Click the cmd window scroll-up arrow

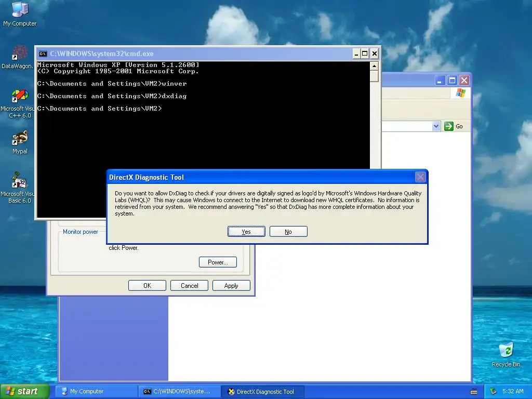point(374,66)
